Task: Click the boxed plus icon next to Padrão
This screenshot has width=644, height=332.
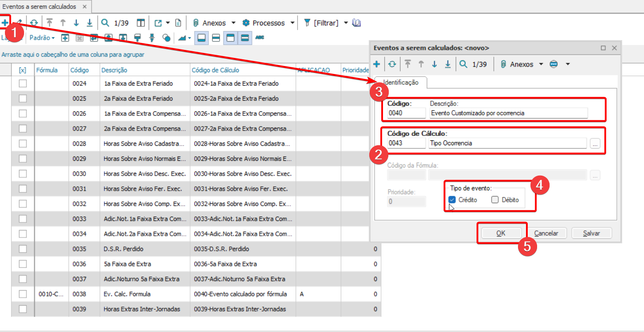Action: click(65, 38)
